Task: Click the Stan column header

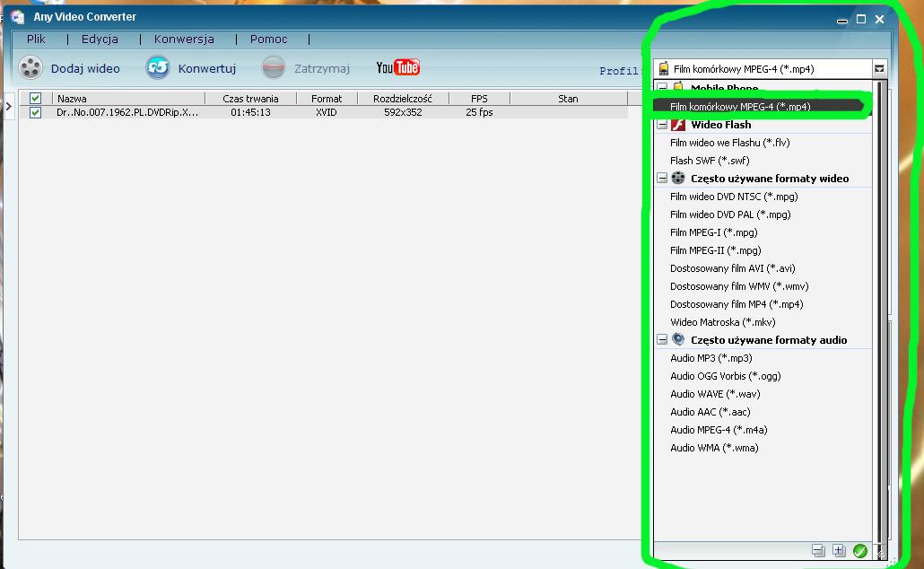Action: (x=568, y=99)
